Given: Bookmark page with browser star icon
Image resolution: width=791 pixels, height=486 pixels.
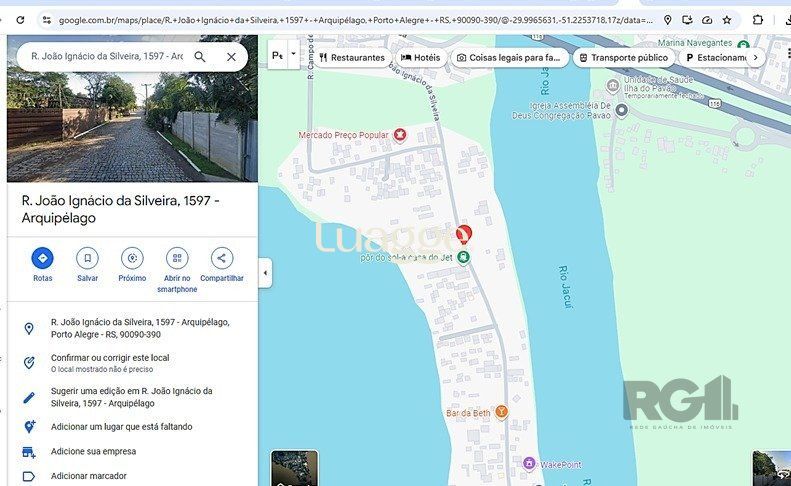Looking at the screenshot, I should pos(727,19).
